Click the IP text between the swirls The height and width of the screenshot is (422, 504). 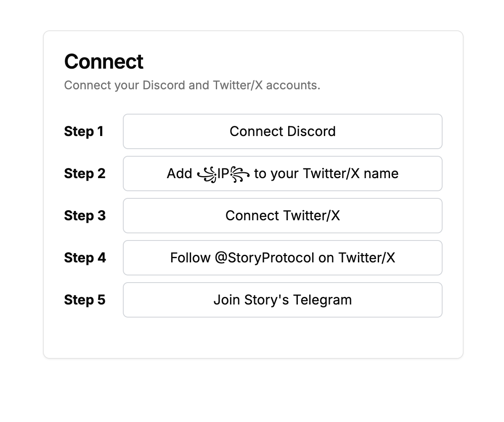pyautogui.click(x=223, y=174)
